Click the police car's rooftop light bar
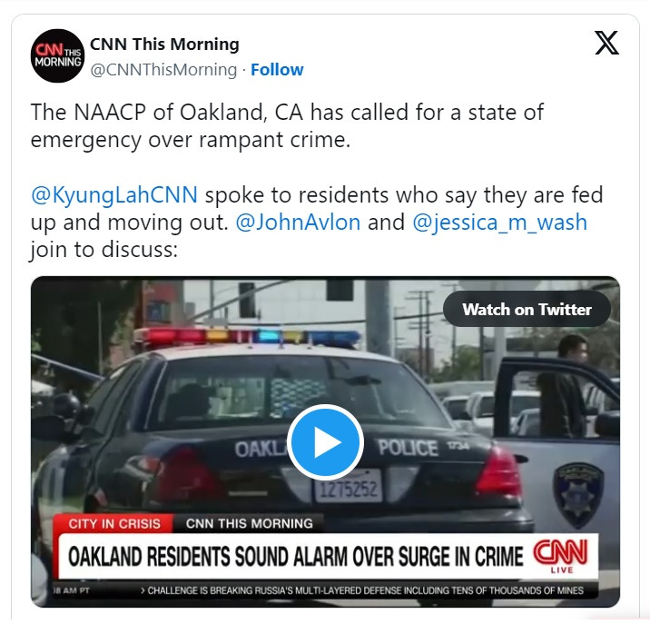This screenshot has height=644, width=650. (x=247, y=336)
